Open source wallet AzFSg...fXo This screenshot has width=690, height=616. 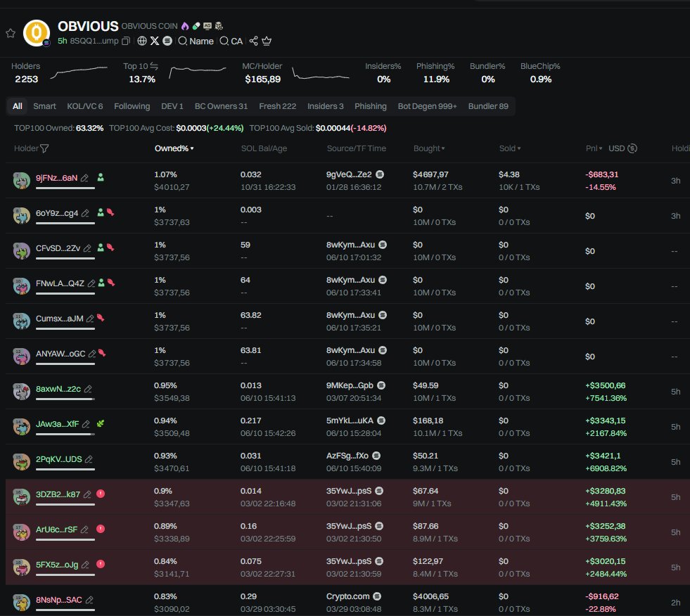(x=347, y=456)
